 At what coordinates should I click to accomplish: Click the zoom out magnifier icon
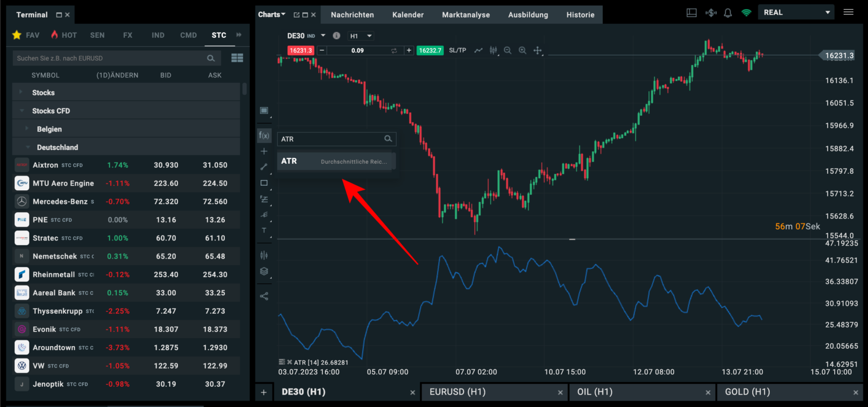507,50
